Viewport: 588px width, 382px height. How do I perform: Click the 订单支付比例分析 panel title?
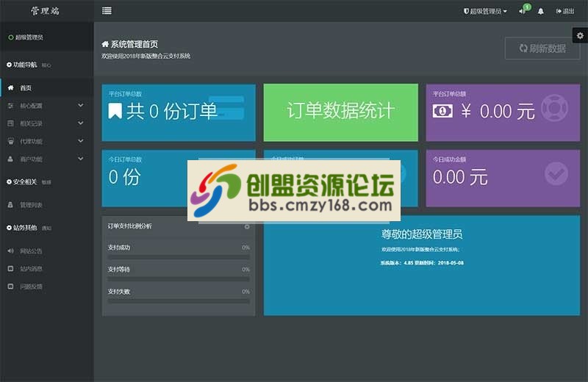130,226
